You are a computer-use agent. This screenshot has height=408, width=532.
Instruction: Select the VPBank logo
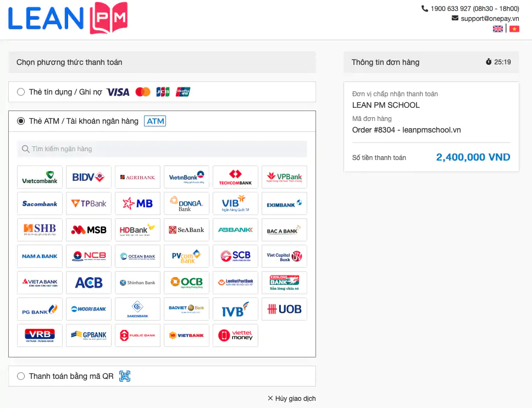(x=284, y=177)
